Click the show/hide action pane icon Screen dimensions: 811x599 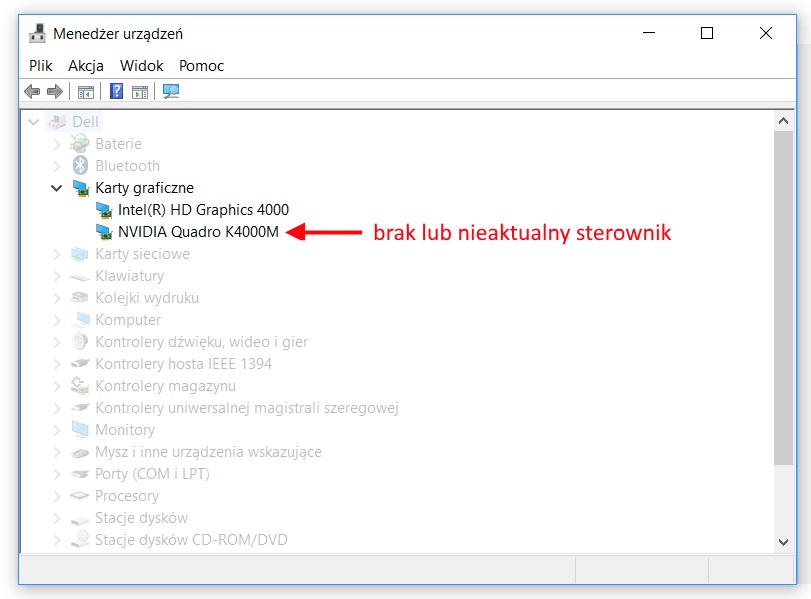[x=140, y=92]
